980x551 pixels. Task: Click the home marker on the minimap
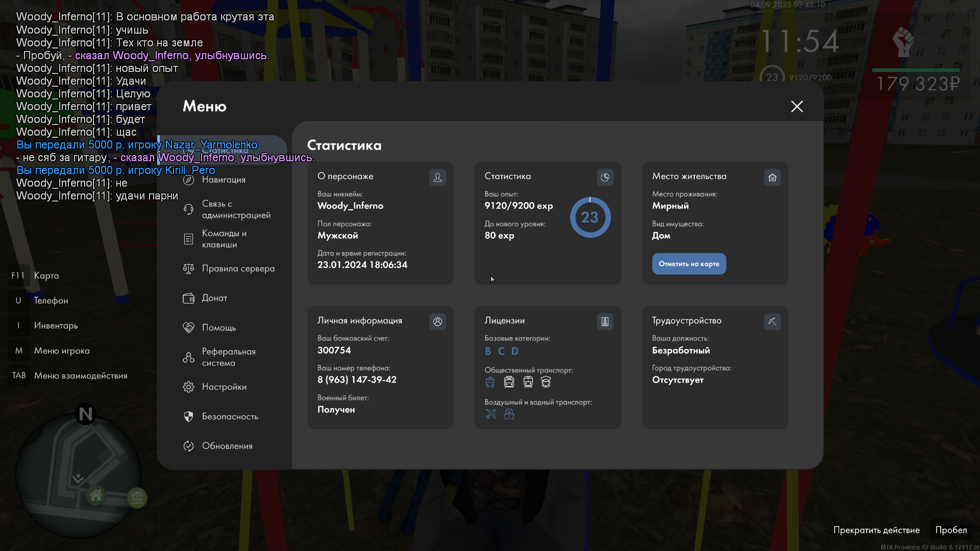(95, 495)
